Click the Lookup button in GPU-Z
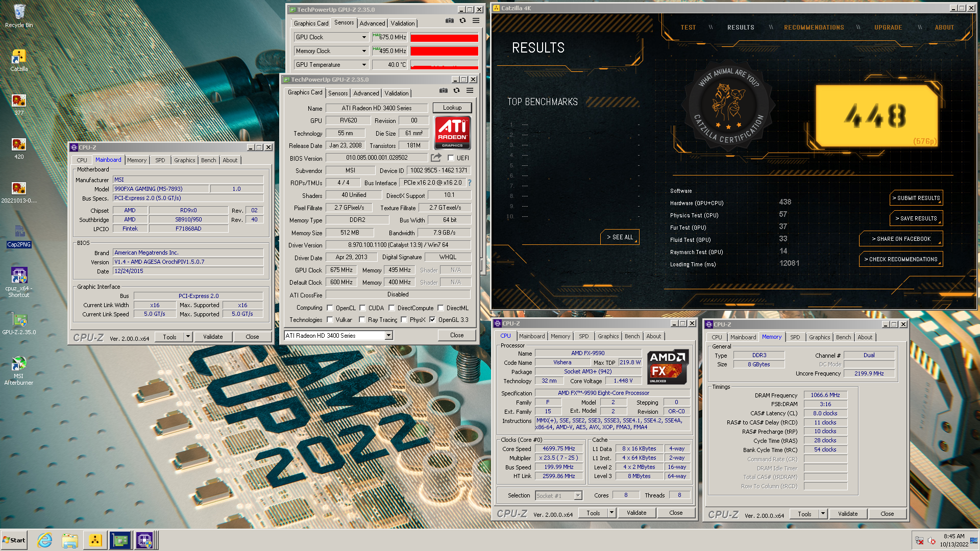The image size is (980, 551). (452, 108)
